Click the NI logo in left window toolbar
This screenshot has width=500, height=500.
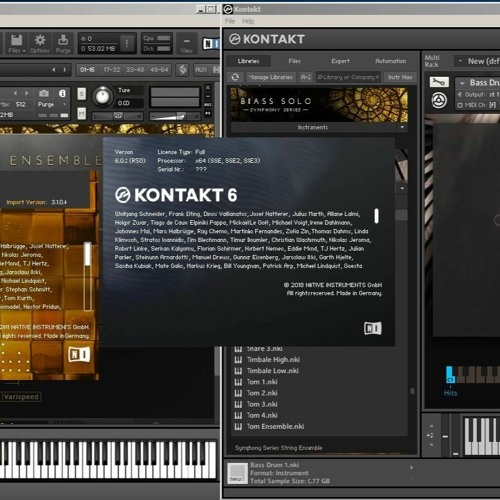211,43
